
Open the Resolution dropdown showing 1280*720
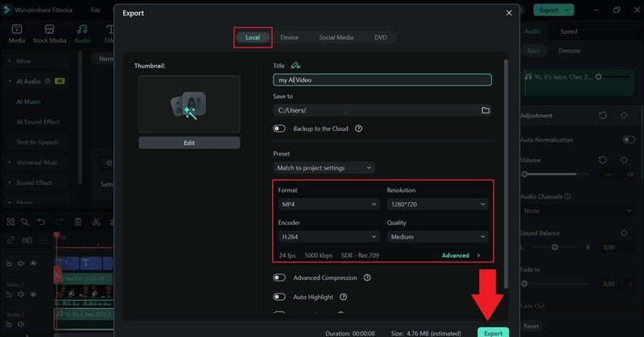437,204
